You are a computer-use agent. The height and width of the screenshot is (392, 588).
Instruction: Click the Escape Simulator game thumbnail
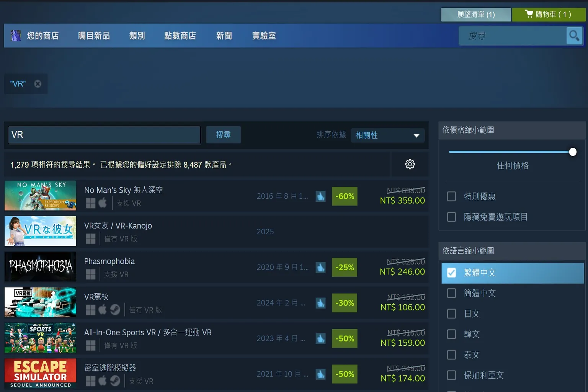coord(40,374)
